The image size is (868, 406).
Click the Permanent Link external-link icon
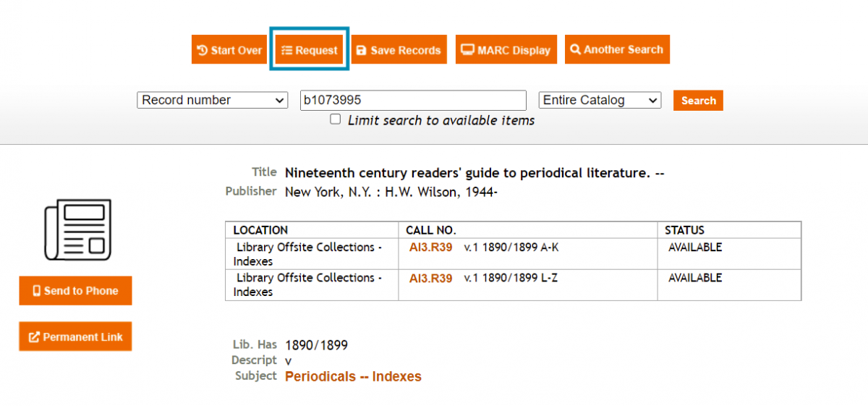[x=34, y=337]
